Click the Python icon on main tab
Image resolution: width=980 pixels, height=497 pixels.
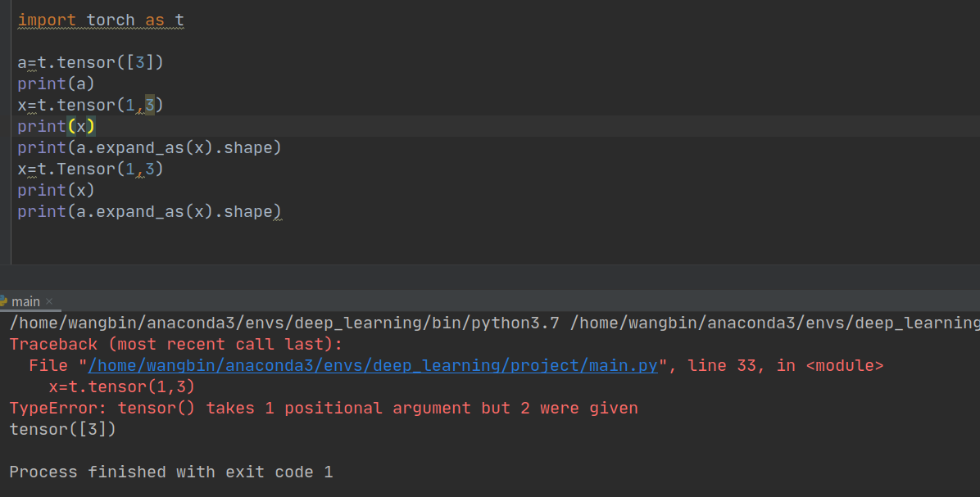pyautogui.click(x=3, y=301)
